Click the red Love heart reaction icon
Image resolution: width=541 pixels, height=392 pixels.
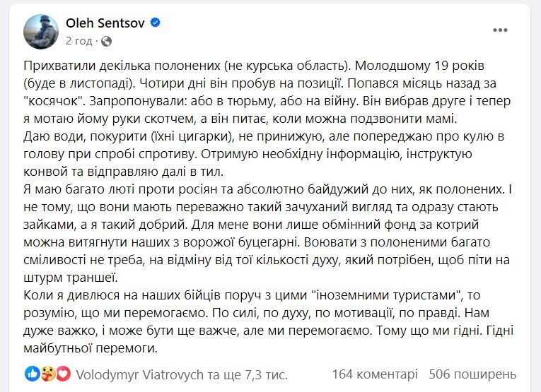[64, 373]
